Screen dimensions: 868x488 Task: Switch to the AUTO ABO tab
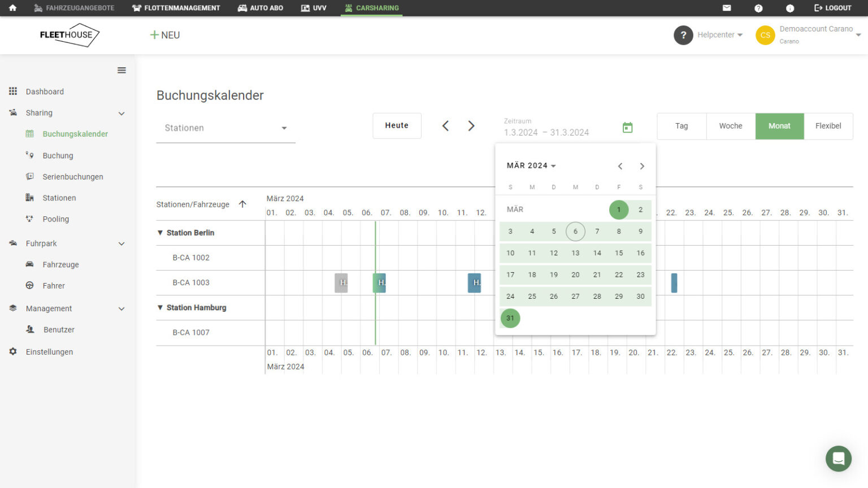[x=260, y=8]
